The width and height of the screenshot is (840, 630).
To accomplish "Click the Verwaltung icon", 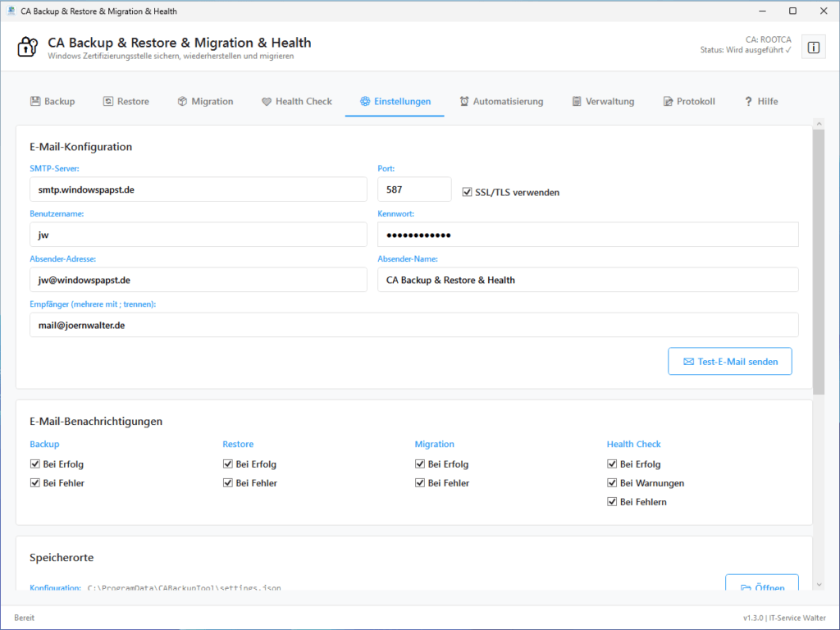I will tap(575, 101).
